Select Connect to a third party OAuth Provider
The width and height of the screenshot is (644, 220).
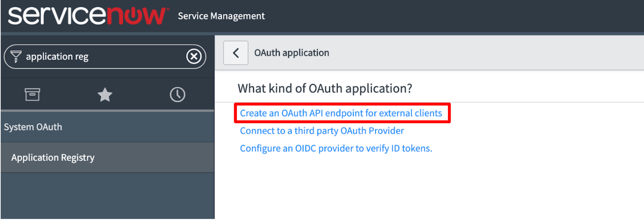click(322, 131)
